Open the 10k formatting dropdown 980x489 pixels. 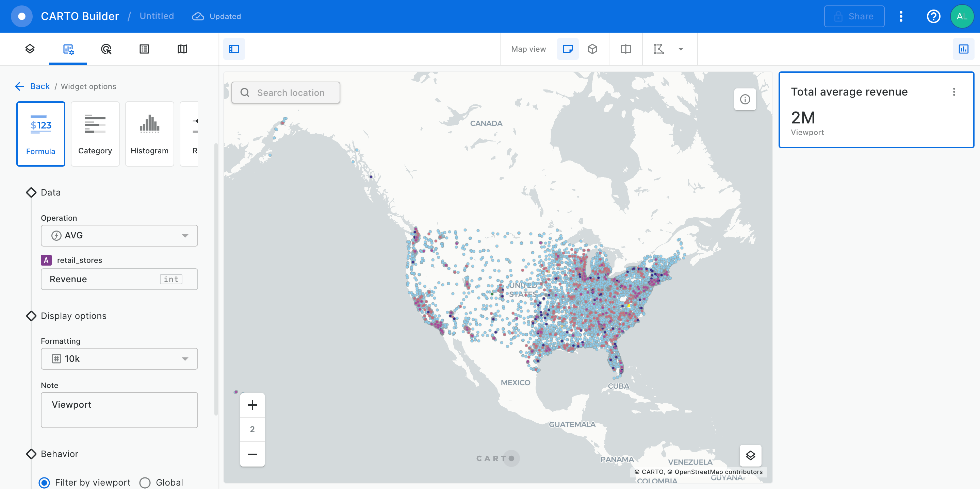tap(119, 358)
